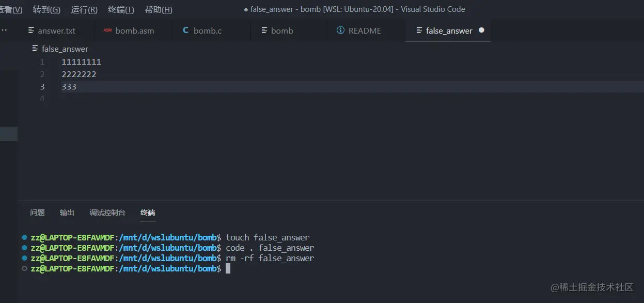
Task: Open the 运行(R) menu
Action: pyautogui.click(x=84, y=10)
